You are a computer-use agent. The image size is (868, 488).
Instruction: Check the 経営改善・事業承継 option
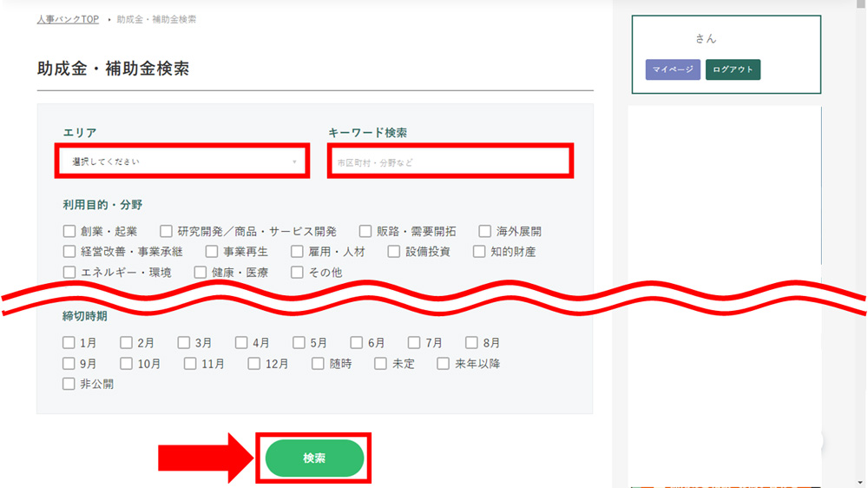tap(69, 252)
